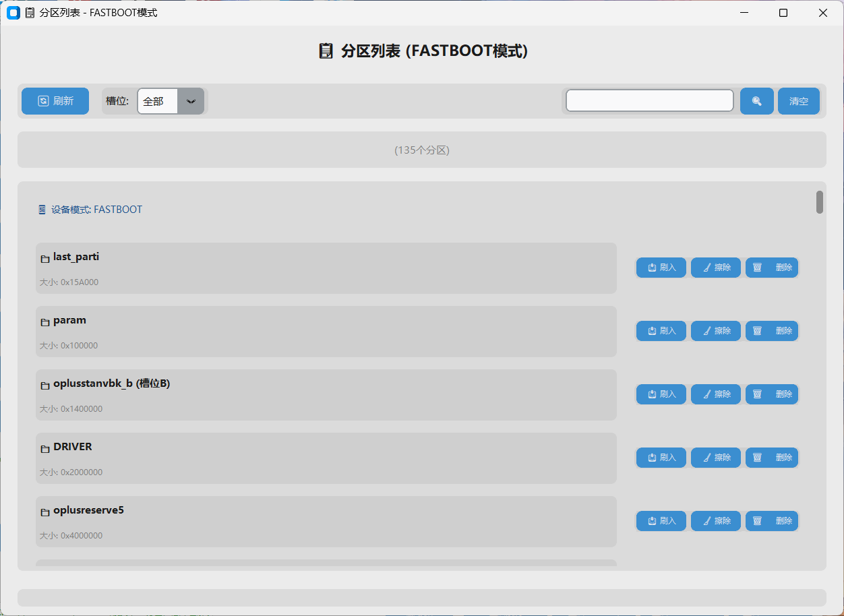This screenshot has width=844, height=616.
Task: Select the oplusreserve5 partition entry
Action: (326, 522)
